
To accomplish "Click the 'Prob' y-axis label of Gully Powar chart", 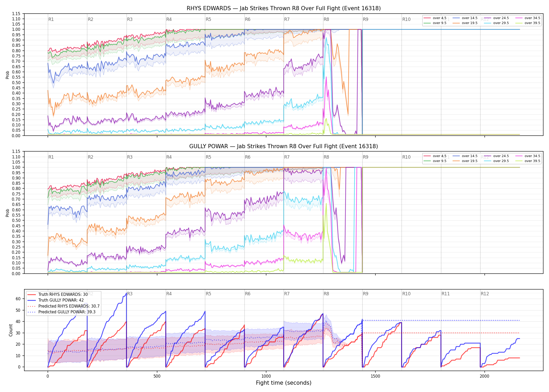I will pos(8,213).
